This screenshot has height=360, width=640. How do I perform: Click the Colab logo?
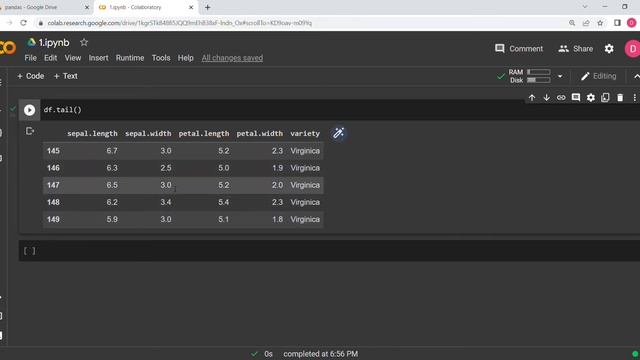coord(8,48)
